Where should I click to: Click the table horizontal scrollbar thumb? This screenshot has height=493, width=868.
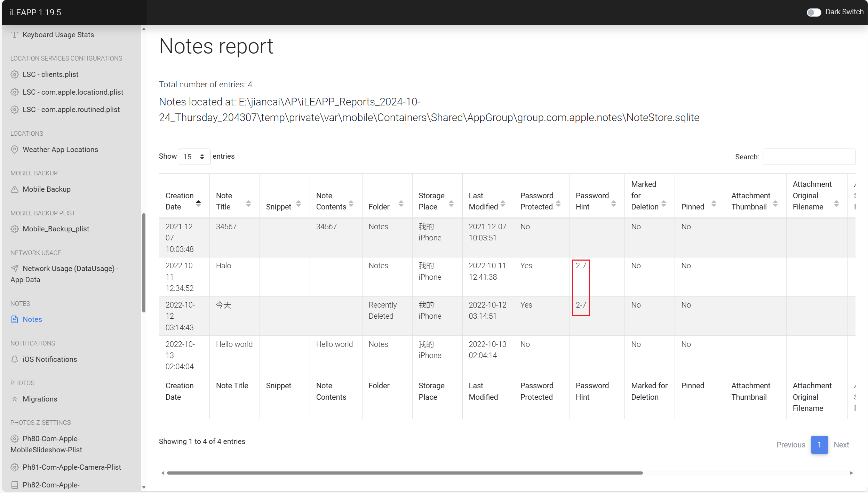405,473
